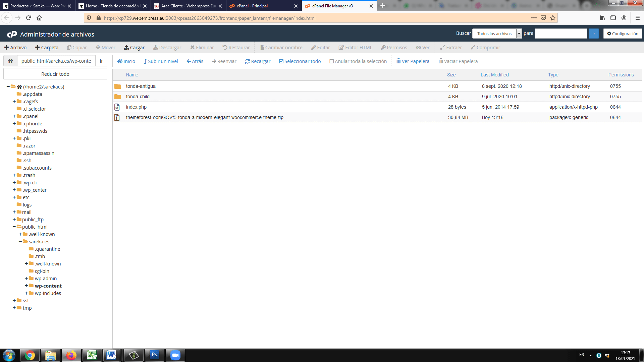Click Subir un nivel
Viewport: 644px width, 362px height.
[x=161, y=61]
